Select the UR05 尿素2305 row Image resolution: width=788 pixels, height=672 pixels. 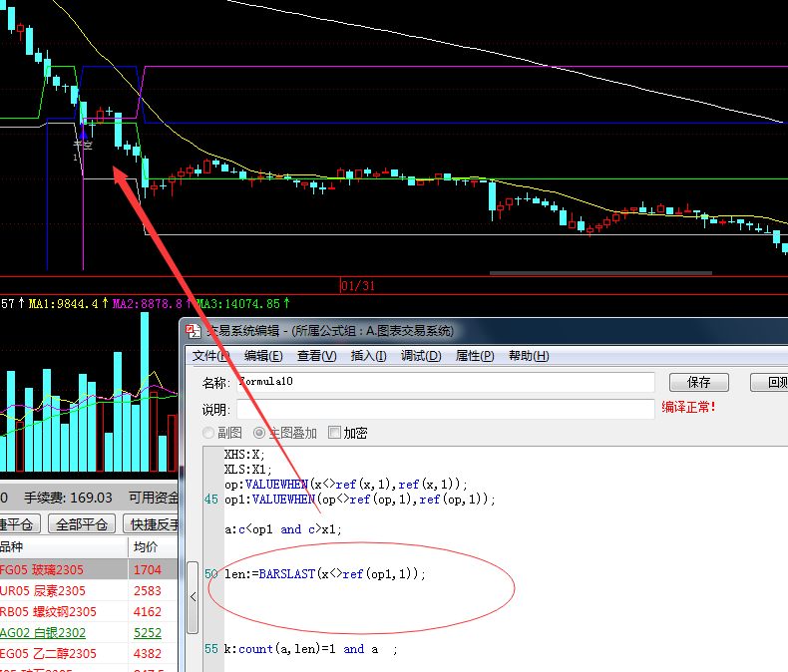(x=89, y=590)
